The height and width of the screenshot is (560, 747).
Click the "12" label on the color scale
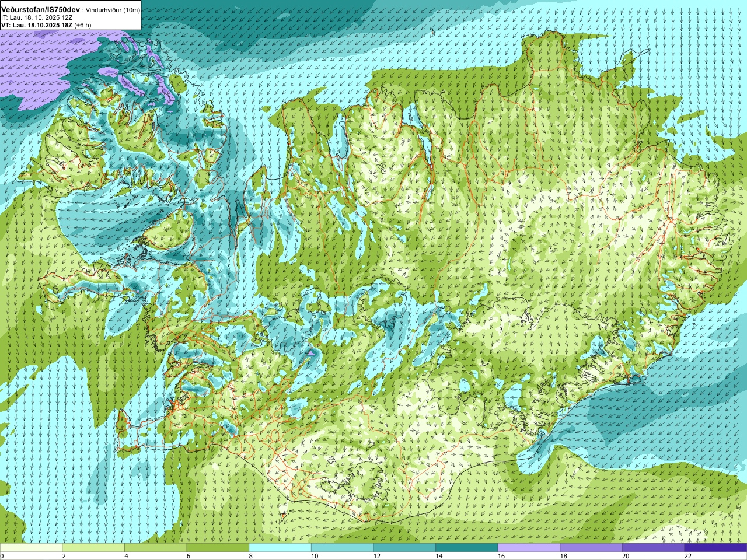tap(376, 556)
